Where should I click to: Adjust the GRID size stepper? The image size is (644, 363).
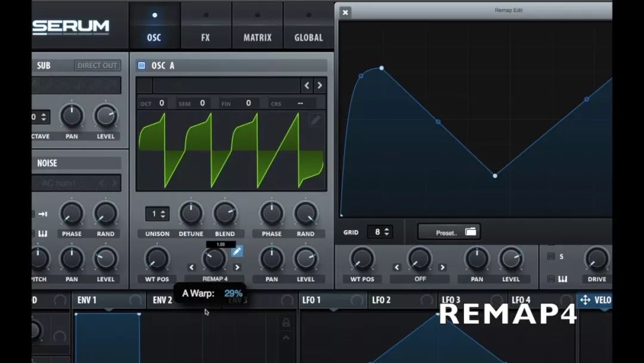pyautogui.click(x=387, y=232)
